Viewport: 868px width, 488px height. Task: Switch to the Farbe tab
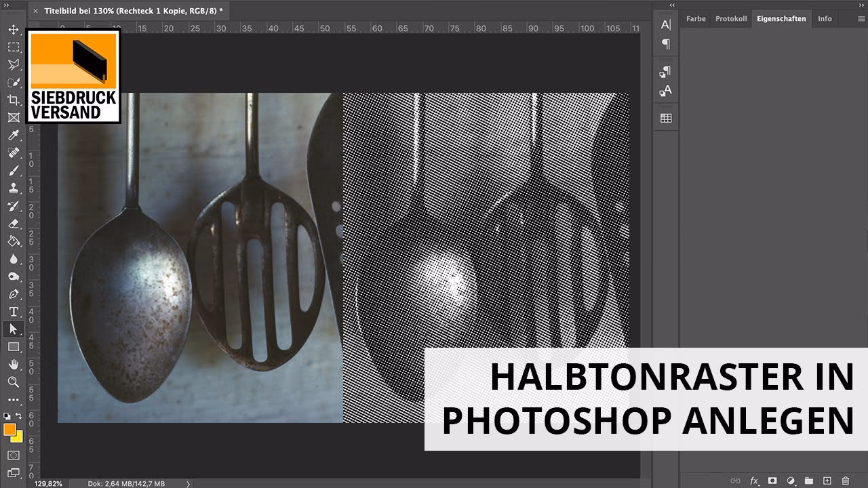point(696,18)
